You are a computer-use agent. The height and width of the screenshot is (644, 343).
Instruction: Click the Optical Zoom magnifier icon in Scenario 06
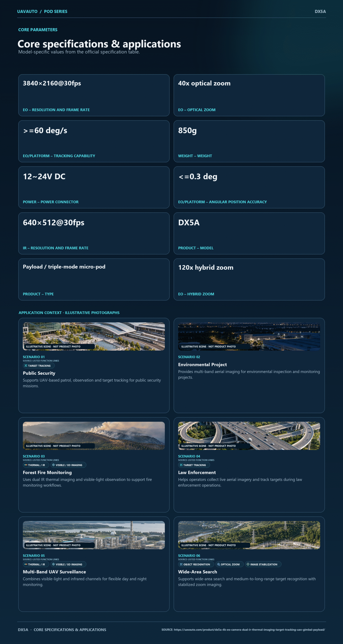[219, 565]
